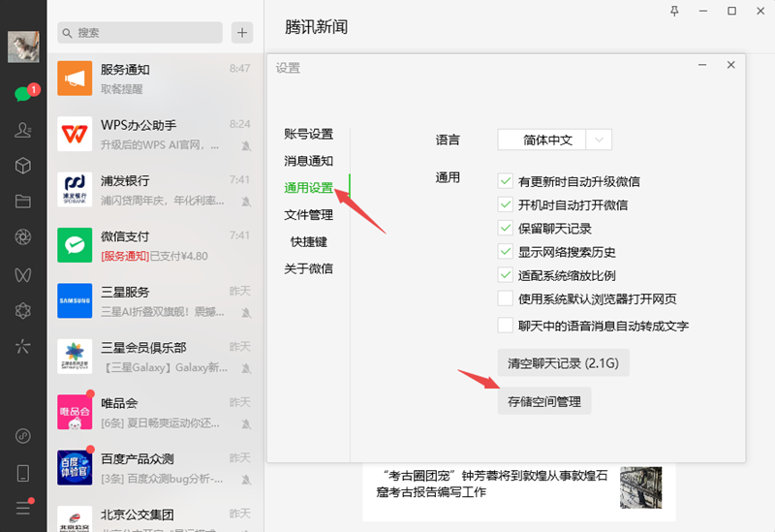Select 通用设置 in settings menu
The image size is (775, 532).
point(308,188)
